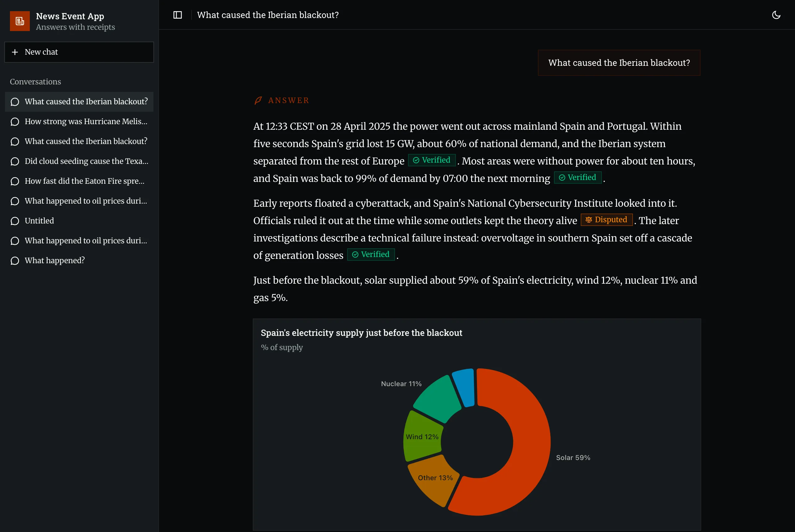Click the 'Answers with receipts' tagline

point(75,27)
